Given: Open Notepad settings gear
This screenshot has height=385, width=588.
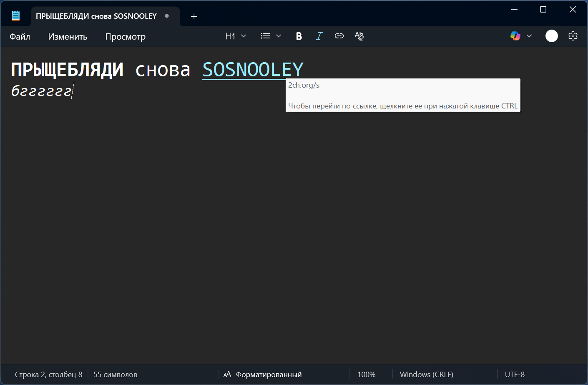Looking at the screenshot, I should (x=573, y=36).
